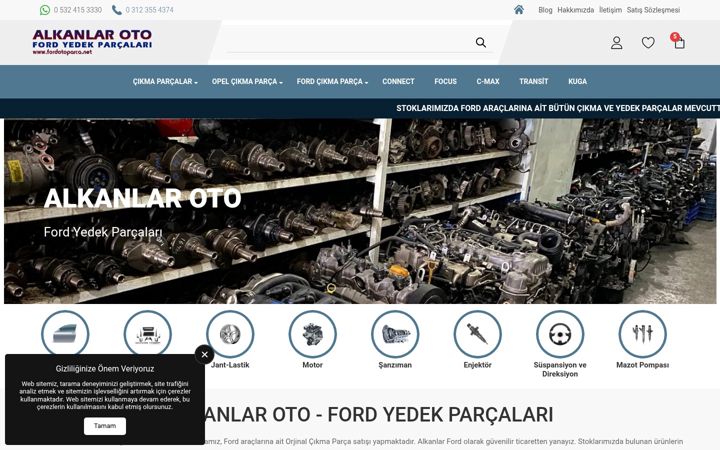Screen dimensions: 720x450
Task: Click the phone handset icon
Action: [117, 10]
